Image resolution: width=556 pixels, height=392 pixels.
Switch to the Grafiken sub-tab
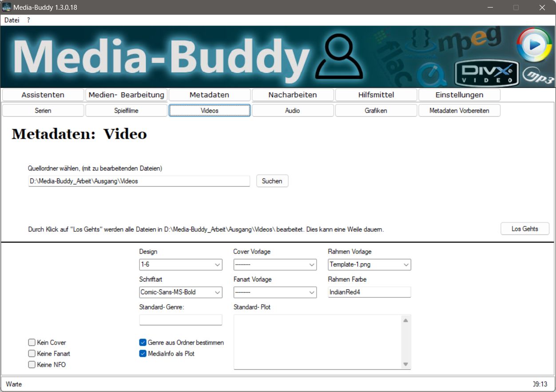pos(376,111)
